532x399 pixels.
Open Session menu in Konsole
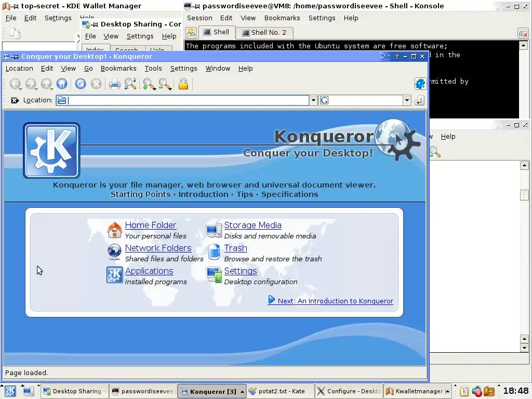pos(199,18)
